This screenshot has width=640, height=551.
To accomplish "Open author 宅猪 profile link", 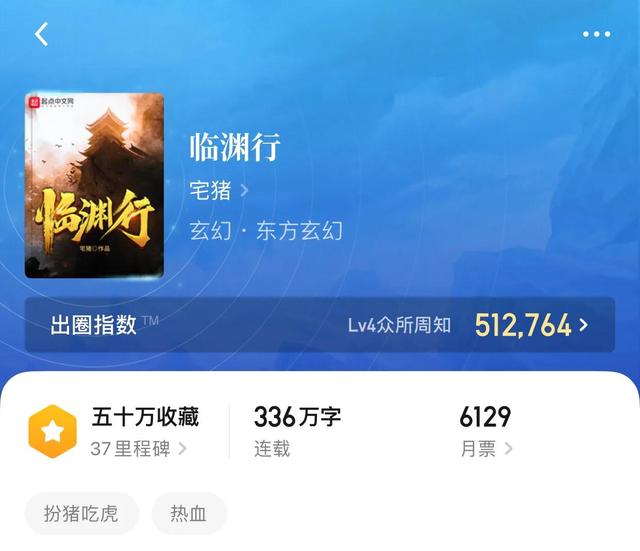I will (x=210, y=190).
